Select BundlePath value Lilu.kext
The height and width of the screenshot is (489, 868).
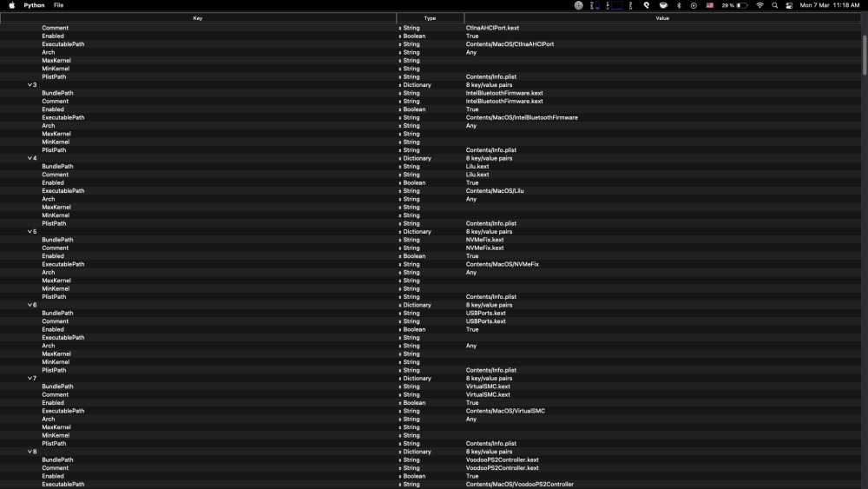point(477,167)
